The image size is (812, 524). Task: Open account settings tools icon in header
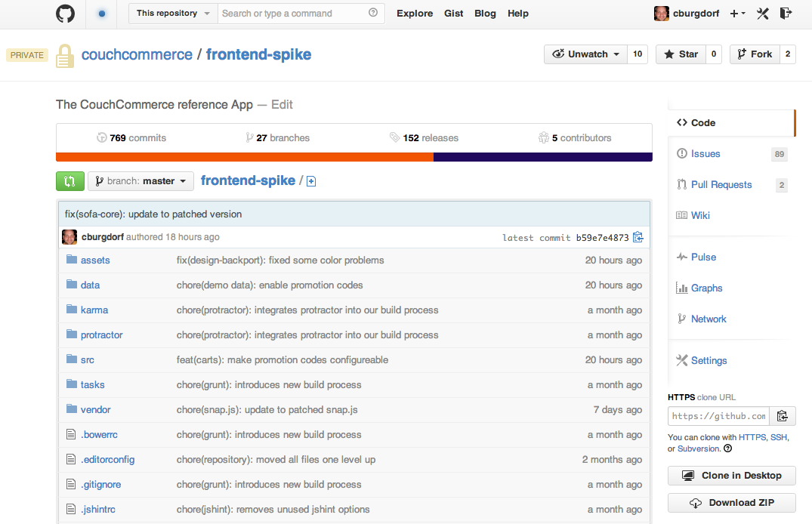coord(762,14)
